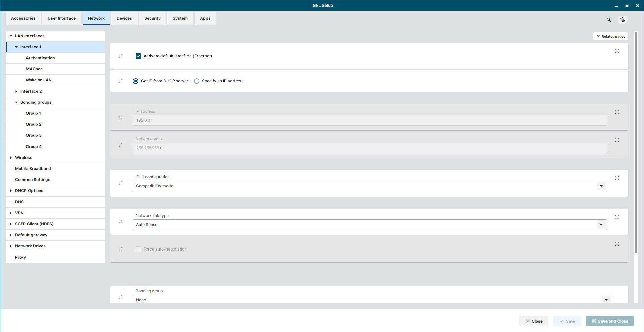The image size is (644, 332).
Task: Click the vertical scrollbar on right
Action: [x=636, y=142]
